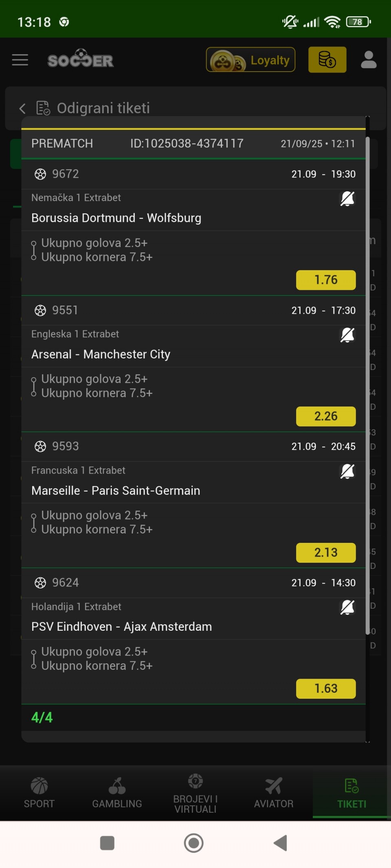The width and height of the screenshot is (391, 868).
Task: Open the Loyalty coins button
Action: point(250,60)
